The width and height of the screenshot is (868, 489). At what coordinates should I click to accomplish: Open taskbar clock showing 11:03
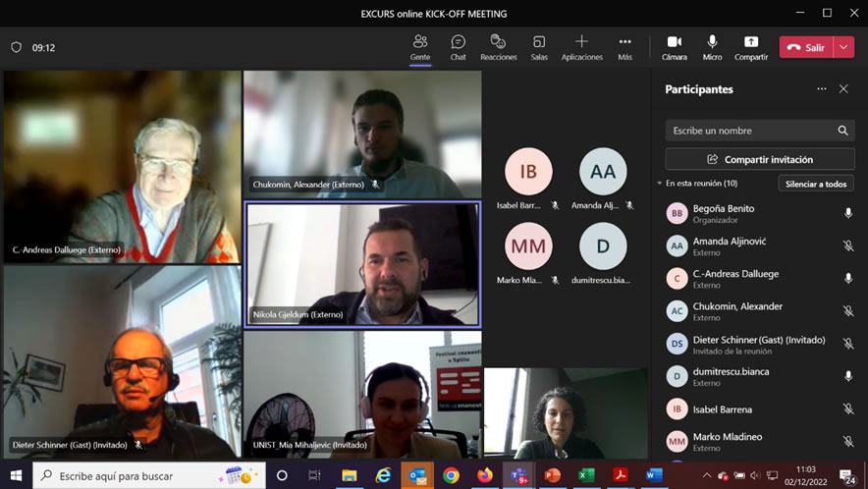coord(805,475)
